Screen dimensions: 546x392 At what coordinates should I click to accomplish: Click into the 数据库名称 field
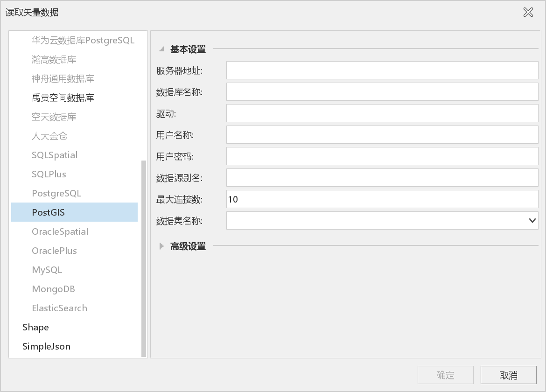[382, 92]
